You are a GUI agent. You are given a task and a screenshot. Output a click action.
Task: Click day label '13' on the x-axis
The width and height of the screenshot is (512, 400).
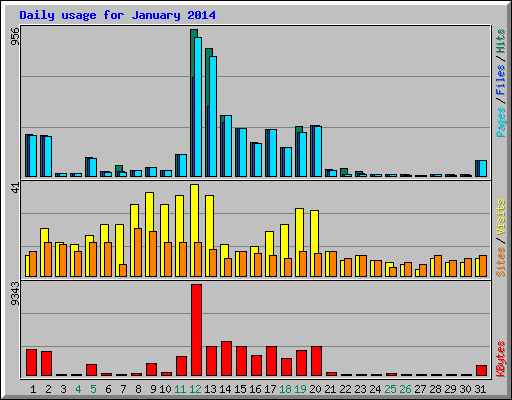click(210, 389)
